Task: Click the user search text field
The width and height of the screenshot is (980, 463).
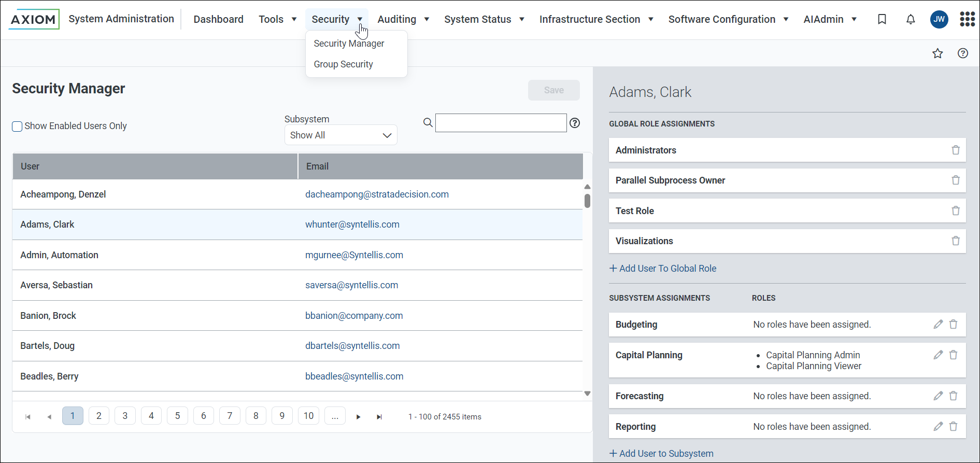Action: [501, 123]
